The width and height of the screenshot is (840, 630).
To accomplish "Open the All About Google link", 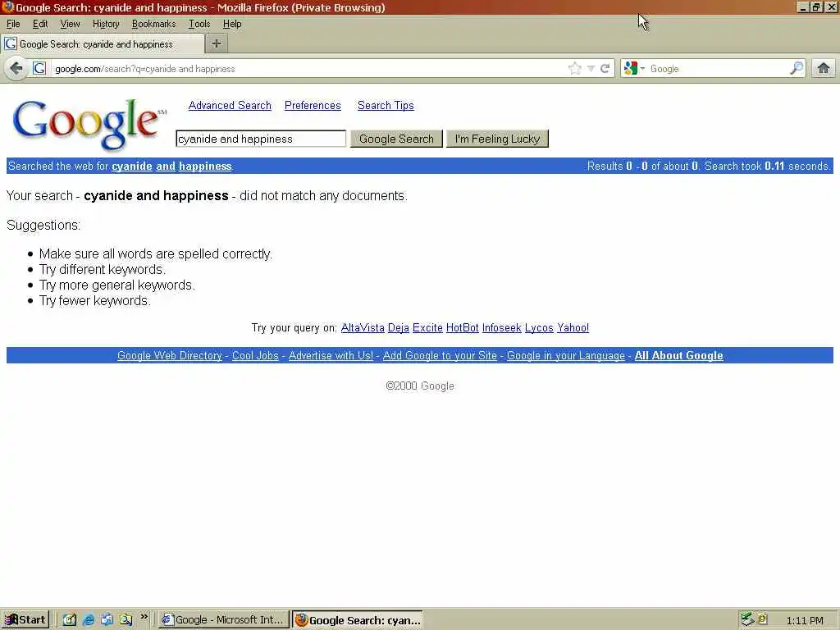I will click(x=678, y=355).
